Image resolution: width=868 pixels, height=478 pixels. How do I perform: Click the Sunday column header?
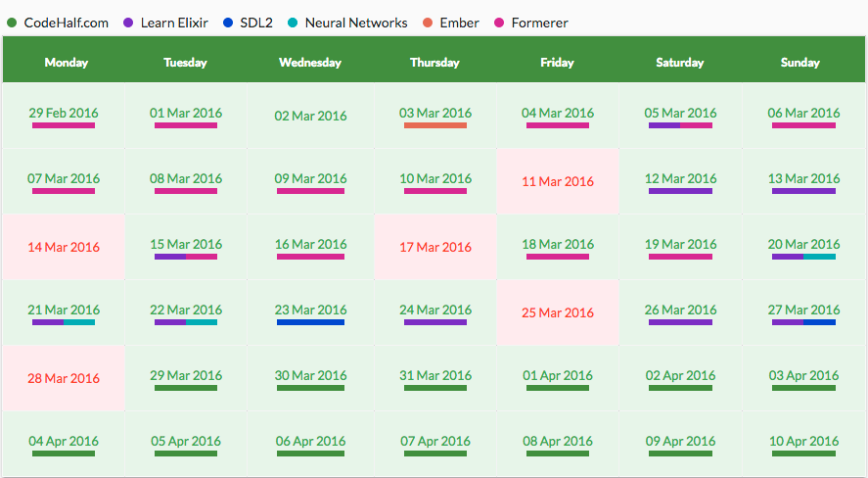coord(803,60)
